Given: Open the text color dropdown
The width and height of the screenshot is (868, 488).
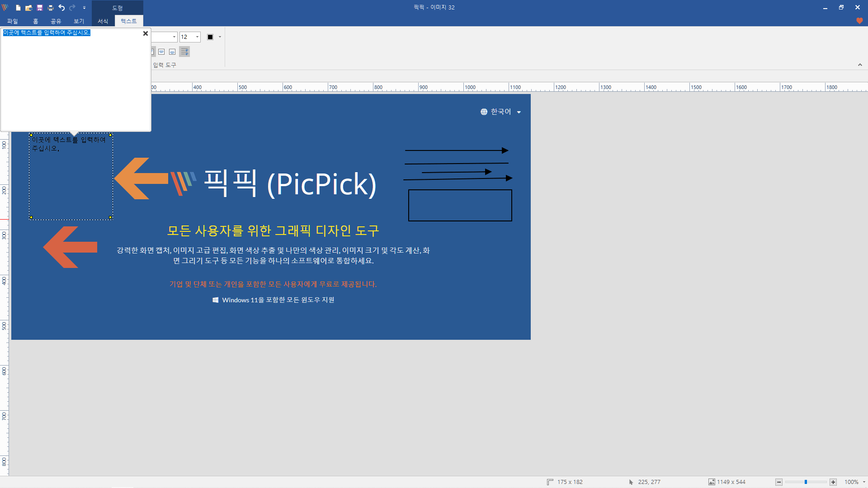Looking at the screenshot, I should coord(220,37).
